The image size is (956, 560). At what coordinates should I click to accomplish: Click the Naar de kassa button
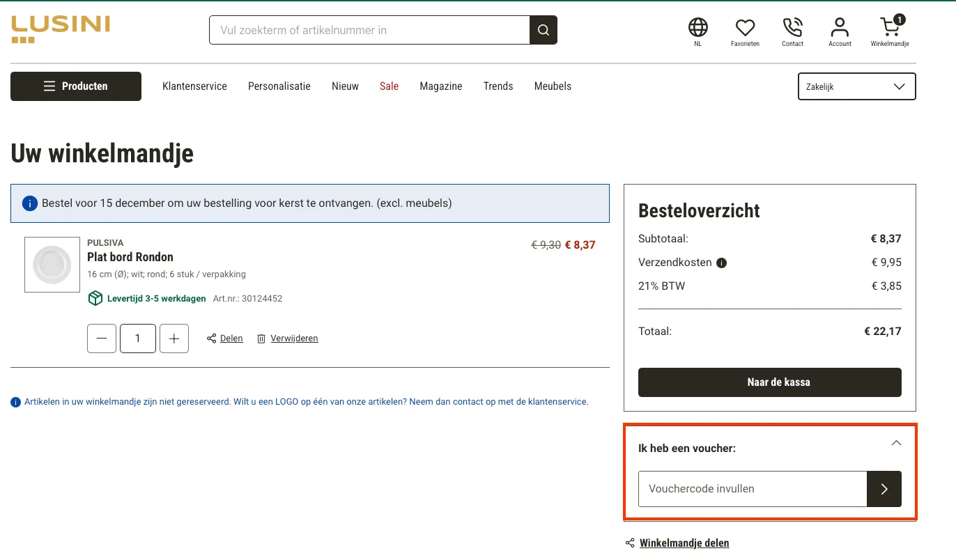pos(769,382)
